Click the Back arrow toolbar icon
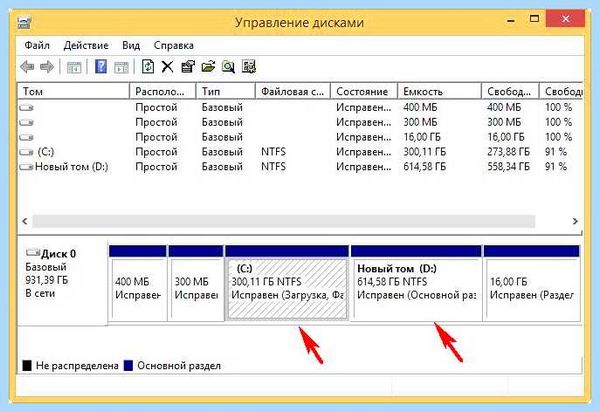 tap(27, 67)
